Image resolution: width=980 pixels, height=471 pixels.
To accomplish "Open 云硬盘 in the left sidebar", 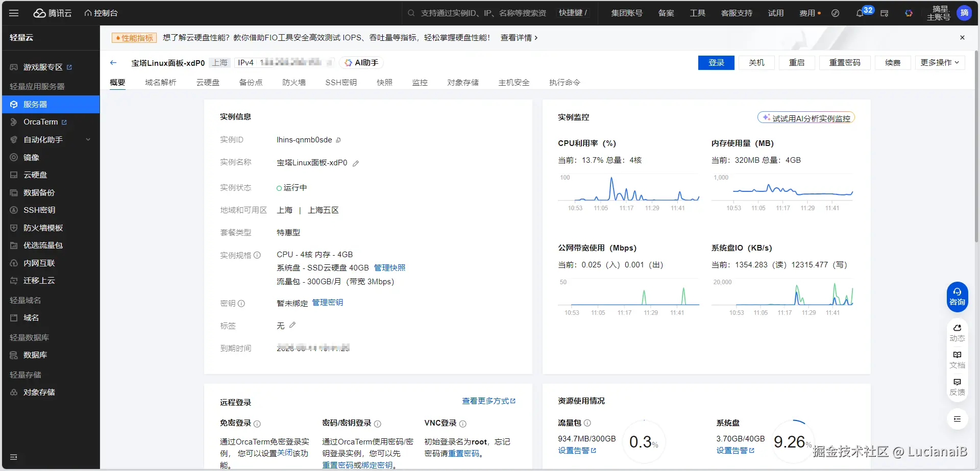I will 35,175.
